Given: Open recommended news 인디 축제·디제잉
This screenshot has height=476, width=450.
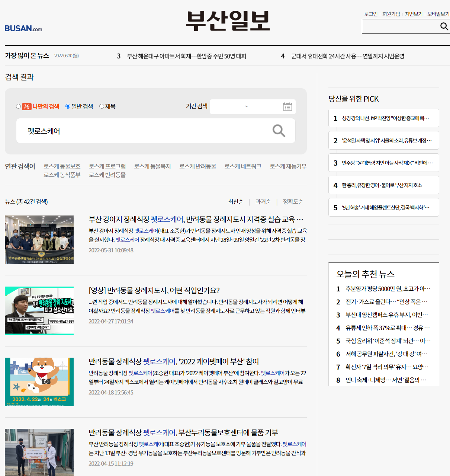Looking at the screenshot, I should (386, 380).
